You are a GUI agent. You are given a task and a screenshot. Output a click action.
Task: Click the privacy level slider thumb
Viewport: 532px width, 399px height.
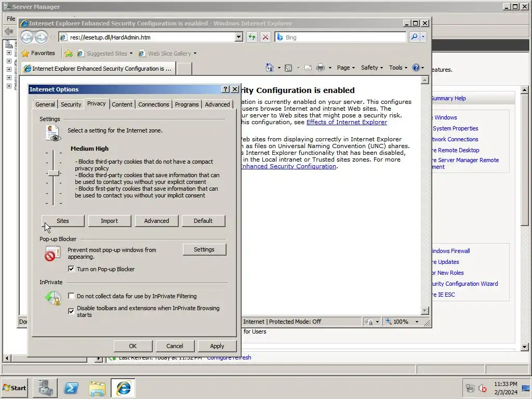click(54, 174)
